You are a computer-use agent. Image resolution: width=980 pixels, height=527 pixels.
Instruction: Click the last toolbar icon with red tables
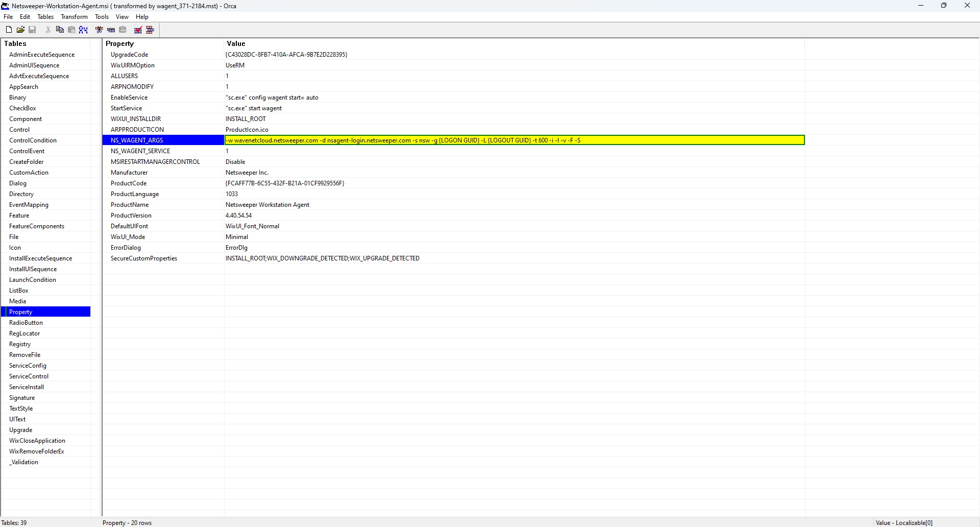[x=150, y=30]
